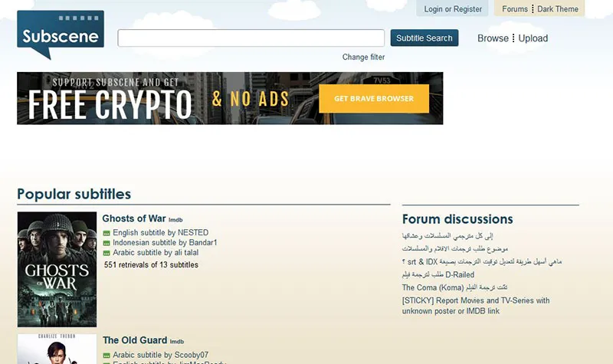613x364 pixels.
Task: Expand the Change filter option
Action: [363, 57]
